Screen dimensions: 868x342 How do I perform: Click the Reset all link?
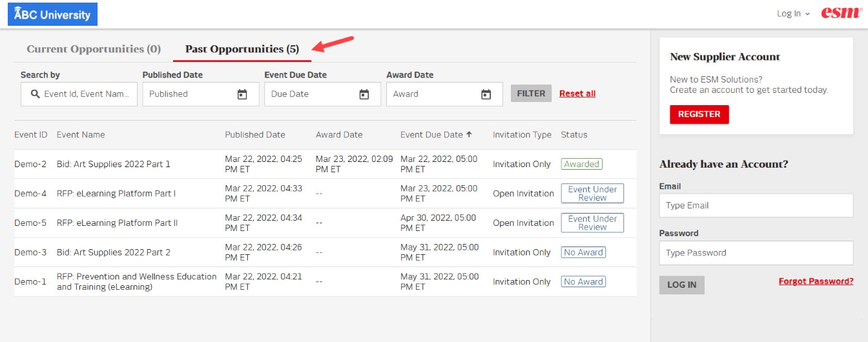point(577,94)
